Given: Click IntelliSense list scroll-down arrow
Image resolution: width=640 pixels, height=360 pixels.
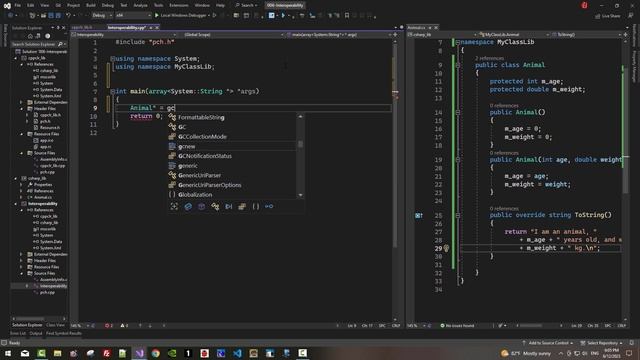Looking at the screenshot, I should (x=300, y=195).
